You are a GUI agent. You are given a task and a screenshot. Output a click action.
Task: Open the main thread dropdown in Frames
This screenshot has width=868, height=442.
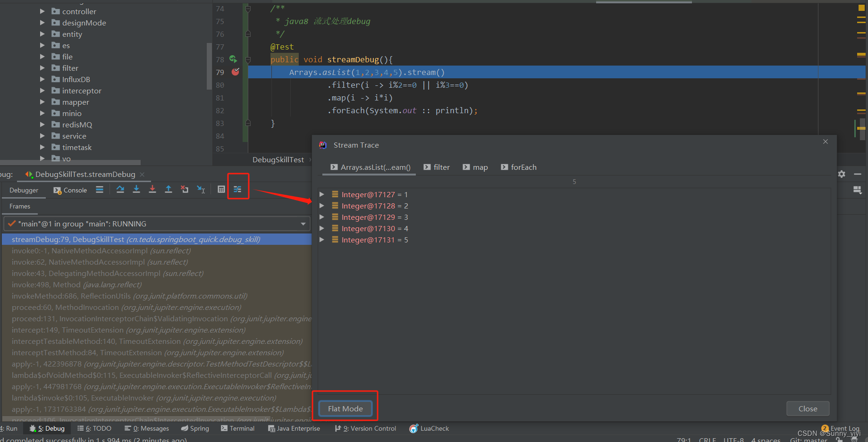pyautogui.click(x=303, y=224)
